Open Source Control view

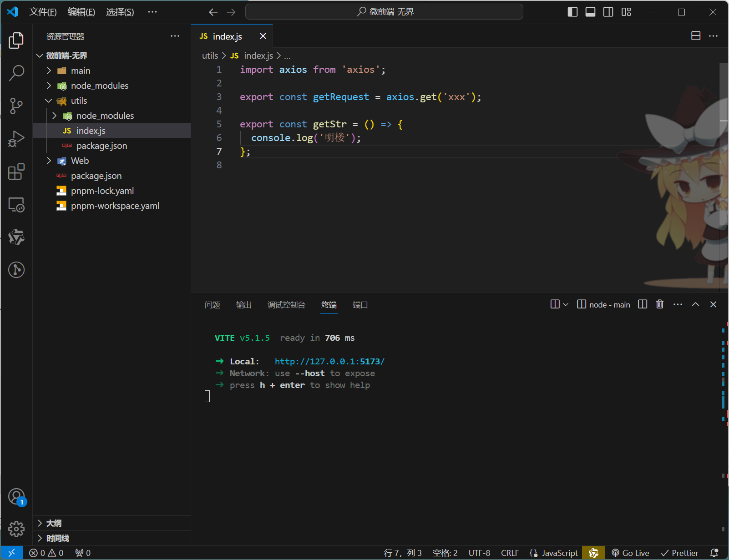click(16, 106)
